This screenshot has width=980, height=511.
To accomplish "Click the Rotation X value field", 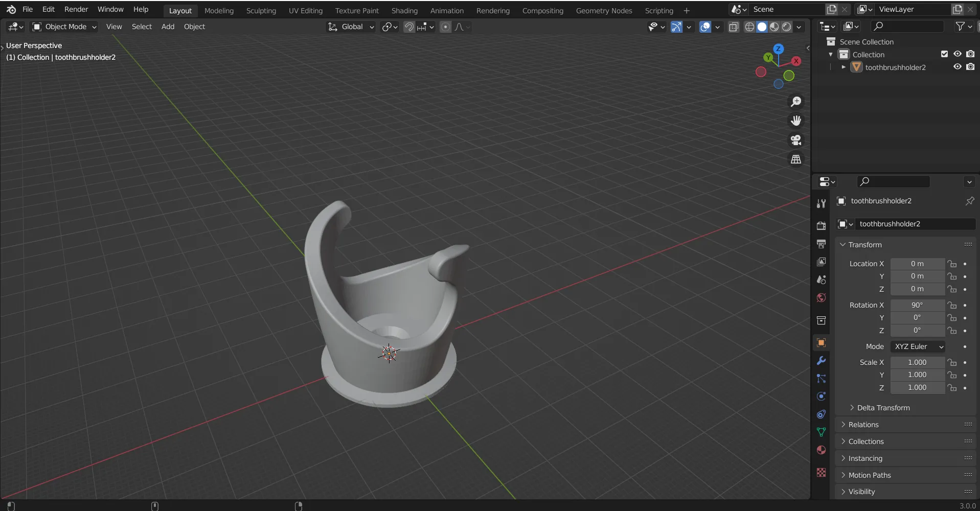I will click(917, 305).
